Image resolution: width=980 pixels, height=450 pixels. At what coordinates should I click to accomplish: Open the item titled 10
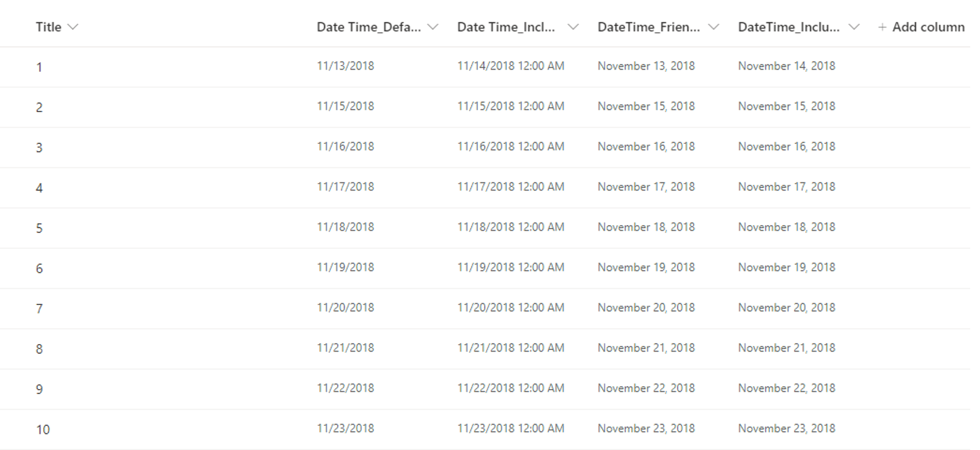[43, 430]
